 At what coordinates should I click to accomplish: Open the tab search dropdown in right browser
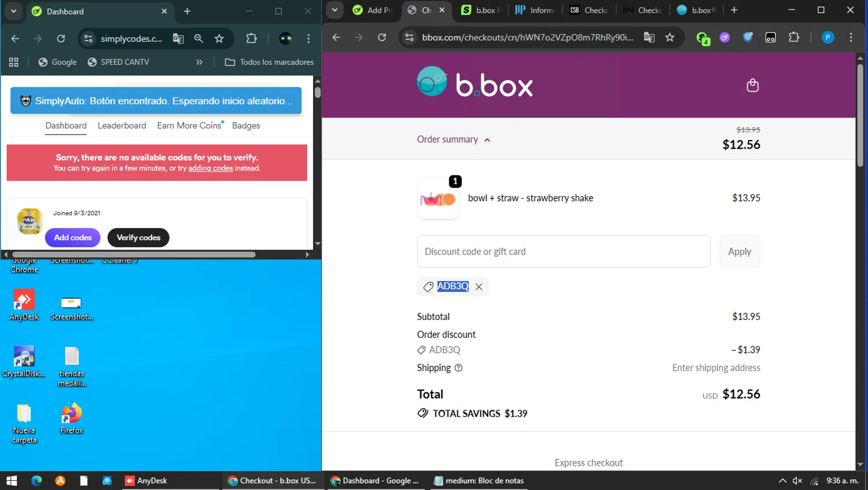(334, 10)
